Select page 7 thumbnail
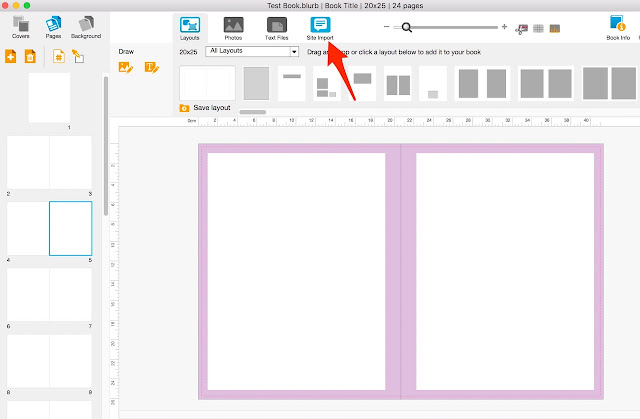Screen dimensions: 640x419 click(x=71, y=295)
